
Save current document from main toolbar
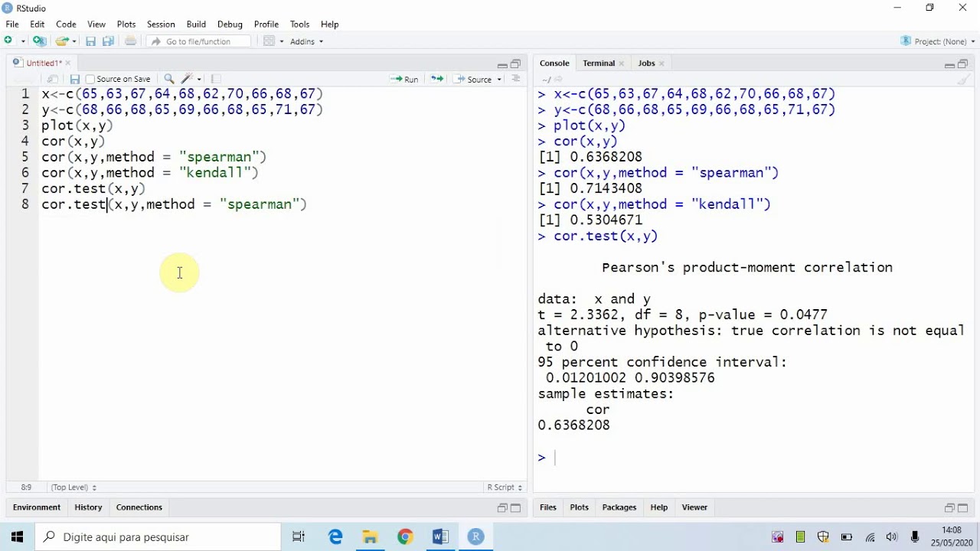tap(90, 41)
